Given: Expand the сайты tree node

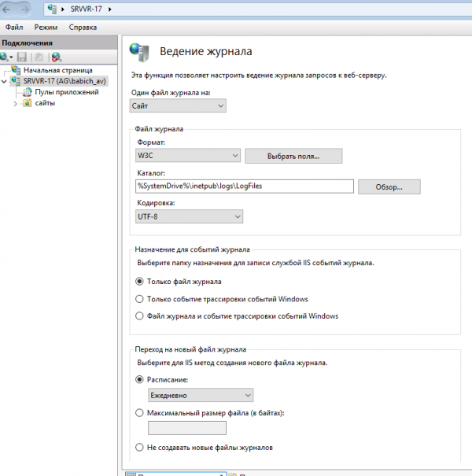Looking at the screenshot, I should (x=15, y=103).
